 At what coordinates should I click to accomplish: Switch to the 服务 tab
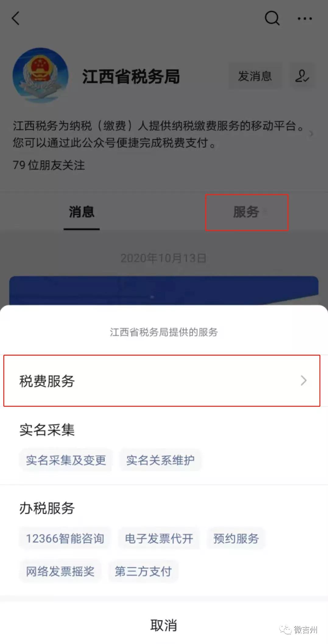click(x=247, y=212)
